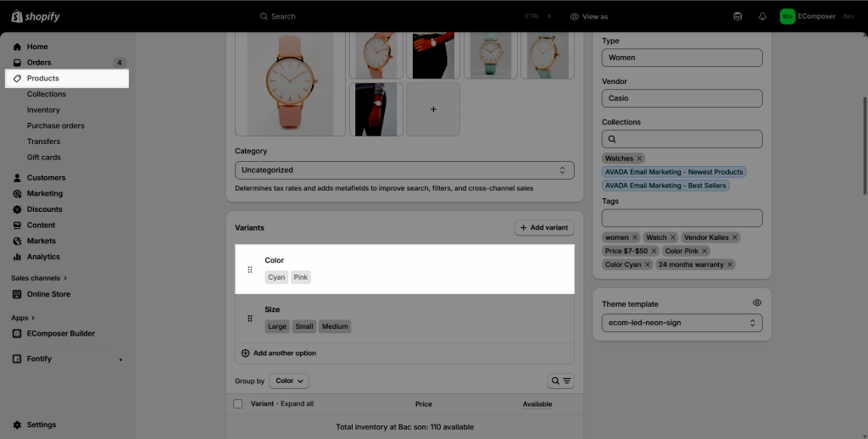Go to Orders in sidebar
868x439 pixels.
click(39, 63)
